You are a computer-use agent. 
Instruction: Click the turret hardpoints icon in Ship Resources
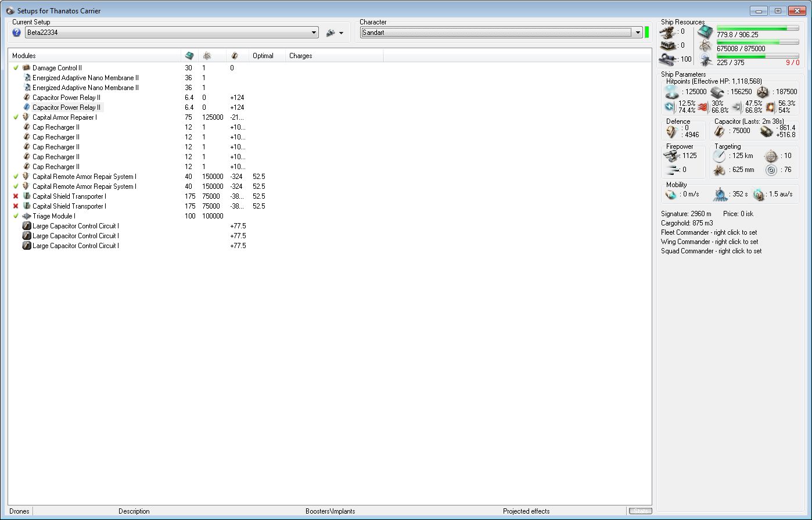[x=668, y=31]
